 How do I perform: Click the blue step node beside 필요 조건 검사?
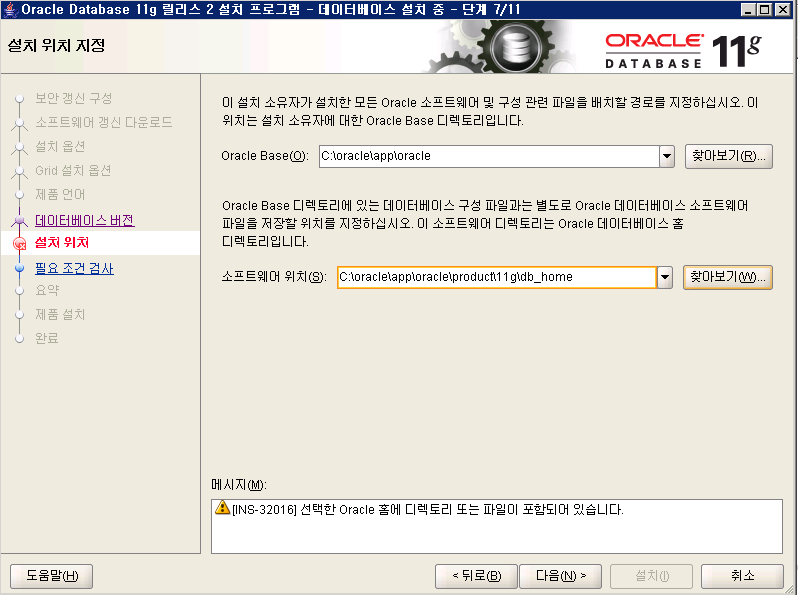point(19,268)
